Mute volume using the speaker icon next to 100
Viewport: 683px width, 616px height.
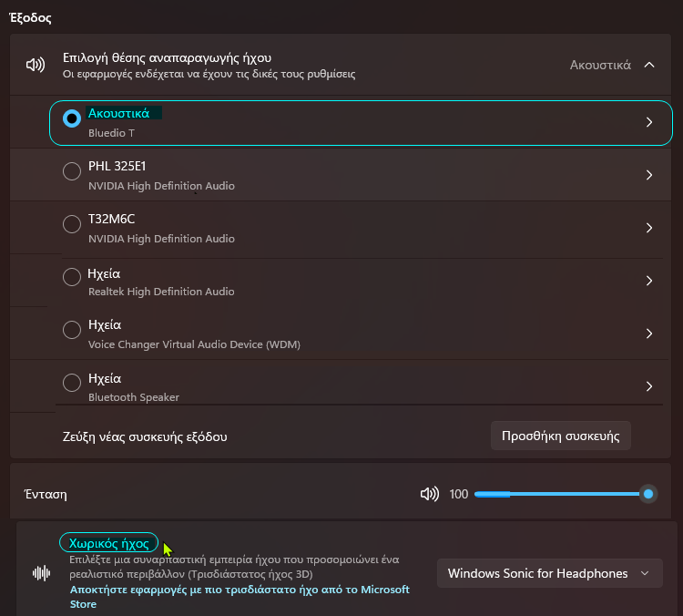(x=430, y=494)
